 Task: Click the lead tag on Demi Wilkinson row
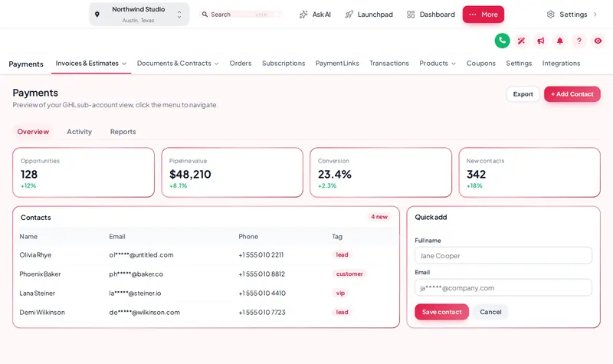point(342,313)
